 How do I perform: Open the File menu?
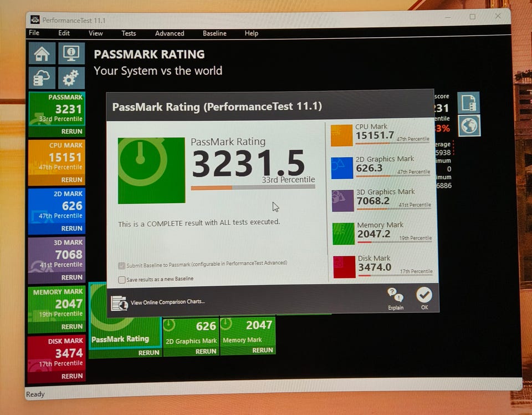click(x=34, y=33)
